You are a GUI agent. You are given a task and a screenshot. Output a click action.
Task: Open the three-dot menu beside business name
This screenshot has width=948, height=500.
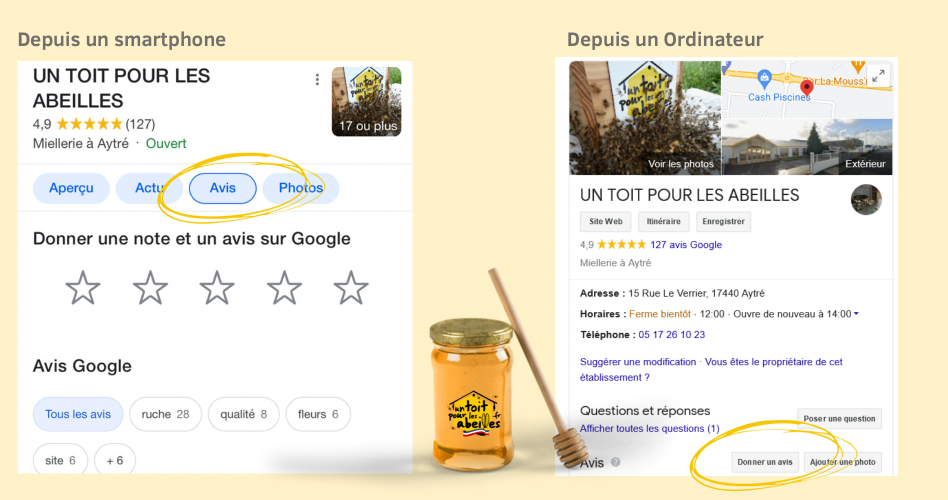(317, 80)
